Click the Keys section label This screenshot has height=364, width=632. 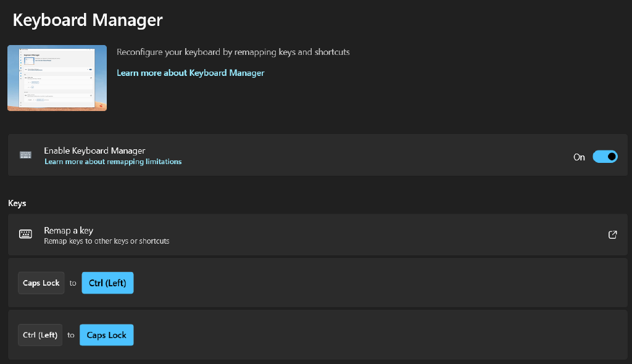pyautogui.click(x=17, y=203)
